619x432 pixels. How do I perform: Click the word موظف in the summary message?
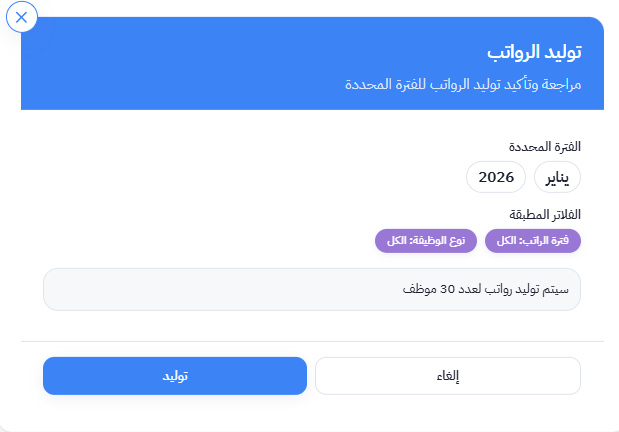coord(409,290)
